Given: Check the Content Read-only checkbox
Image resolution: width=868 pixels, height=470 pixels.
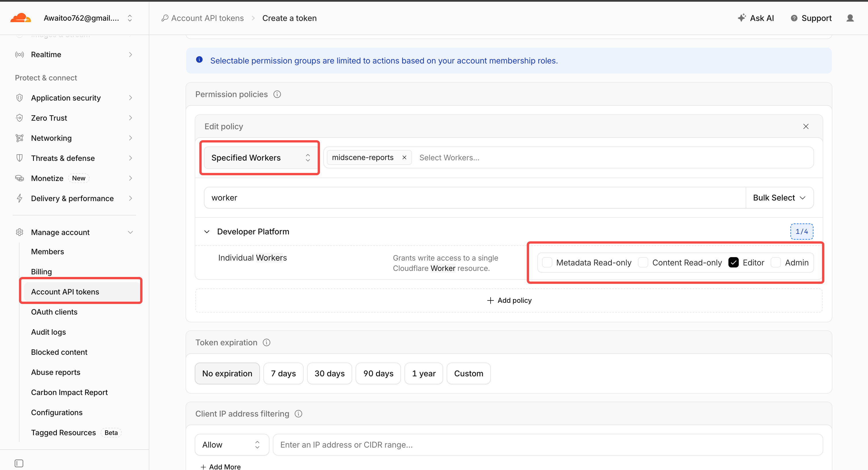Looking at the screenshot, I should coord(643,263).
